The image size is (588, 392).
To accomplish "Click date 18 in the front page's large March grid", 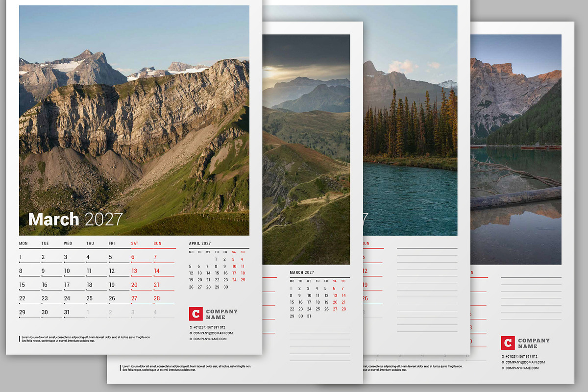I will tap(89, 285).
